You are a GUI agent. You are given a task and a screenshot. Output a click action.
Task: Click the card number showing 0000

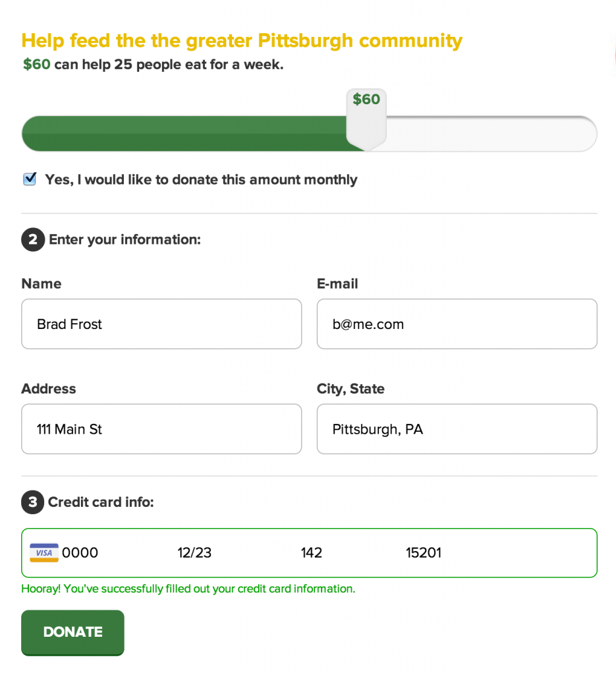[80, 552]
